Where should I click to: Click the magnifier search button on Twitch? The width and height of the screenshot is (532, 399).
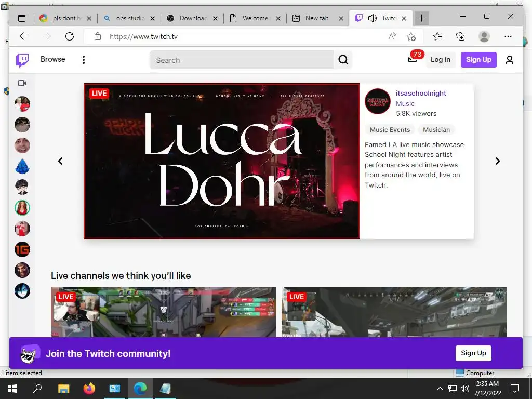coord(343,60)
